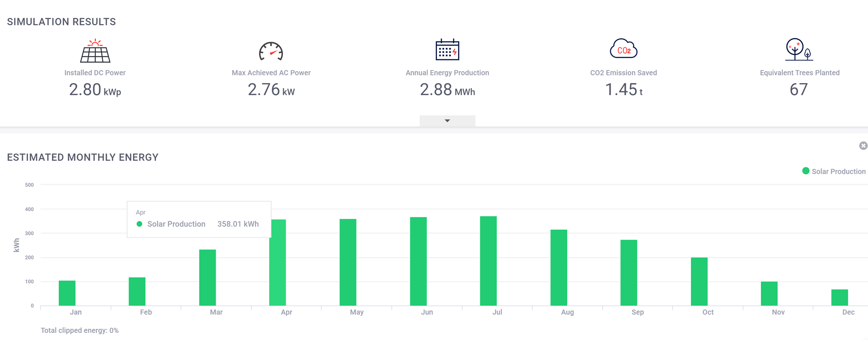The width and height of the screenshot is (868, 340).
Task: Click the green Solar Production legend dot
Action: click(x=806, y=171)
